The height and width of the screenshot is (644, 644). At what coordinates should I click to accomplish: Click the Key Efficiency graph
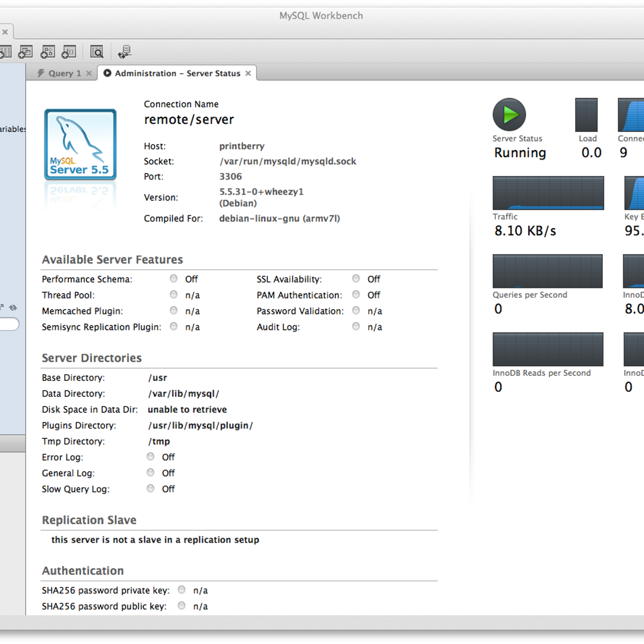pos(634,193)
